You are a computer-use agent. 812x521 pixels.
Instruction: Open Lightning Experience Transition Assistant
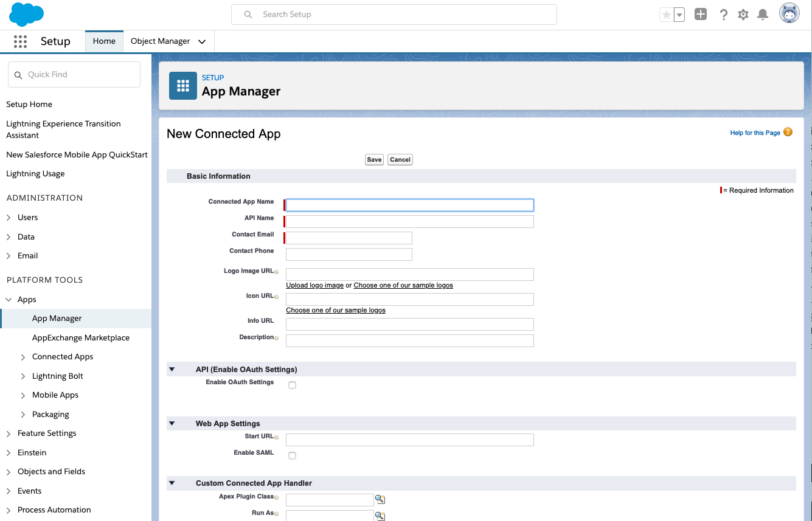[63, 129]
